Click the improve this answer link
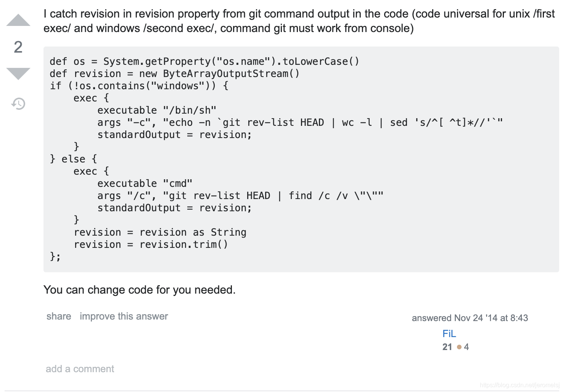563x392 pixels. tap(124, 316)
